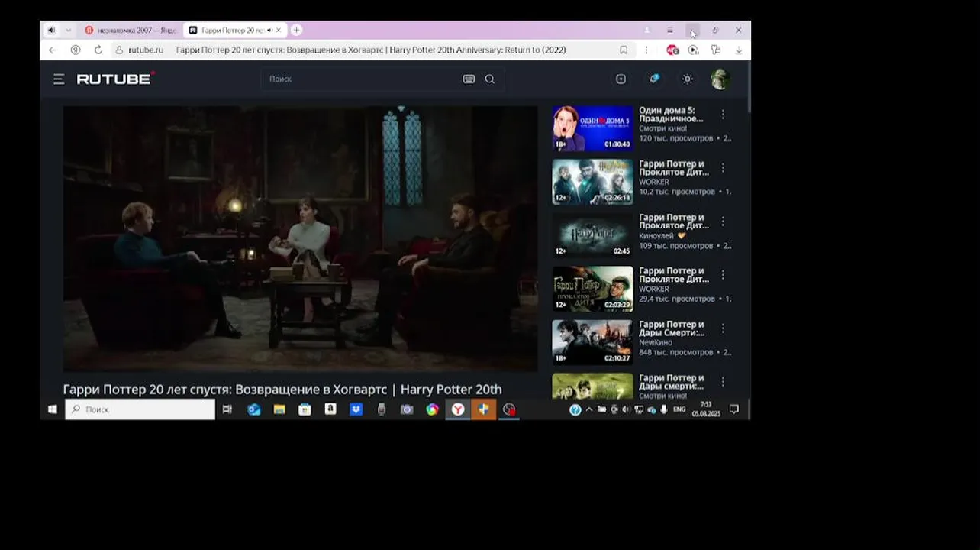The width and height of the screenshot is (980, 550).
Task: Click the play-circle extension icon in the toolbar
Action: (x=693, y=50)
